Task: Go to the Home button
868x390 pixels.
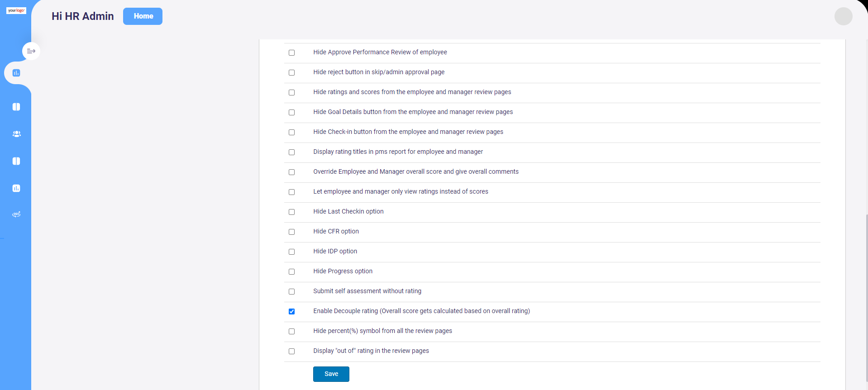Action: [x=143, y=16]
